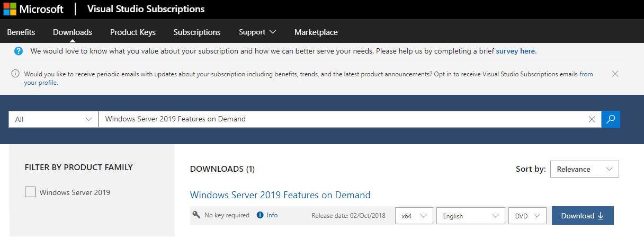Open the Benefits tab
The width and height of the screenshot is (644, 238).
(x=21, y=32)
